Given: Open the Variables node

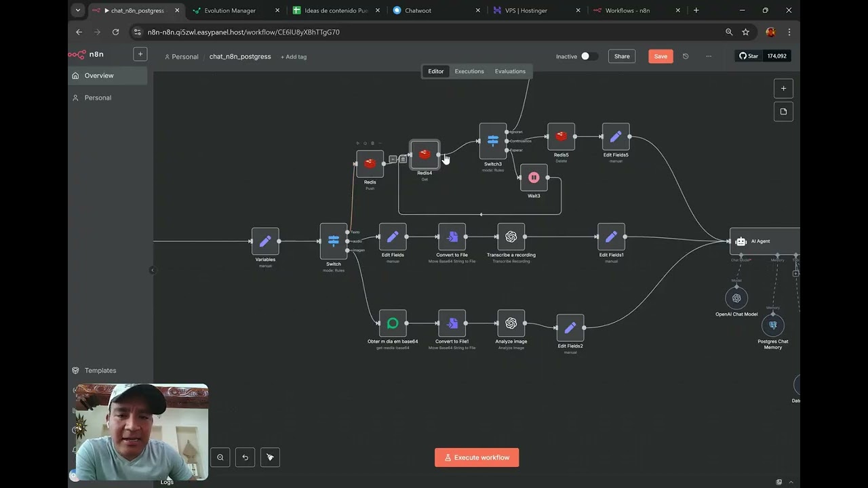Looking at the screenshot, I should tap(265, 241).
